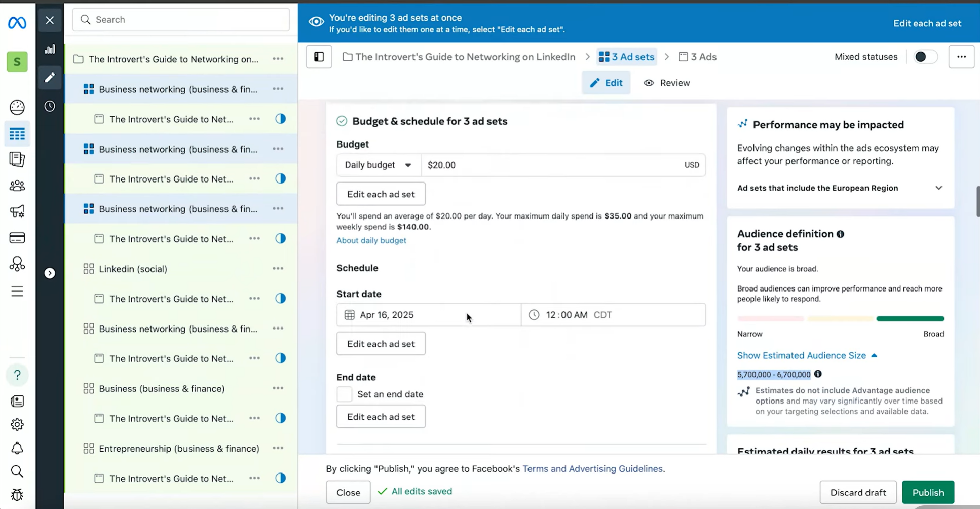Toggle the Mixed statuses switch
980x509 pixels.
[x=925, y=57]
